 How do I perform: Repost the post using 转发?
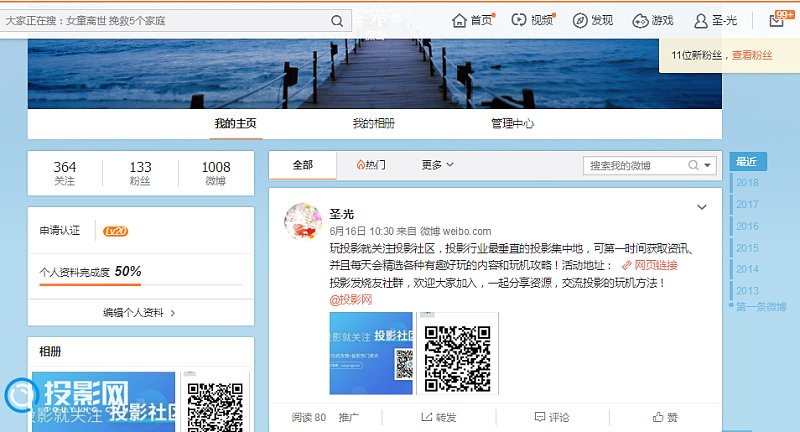(x=439, y=417)
